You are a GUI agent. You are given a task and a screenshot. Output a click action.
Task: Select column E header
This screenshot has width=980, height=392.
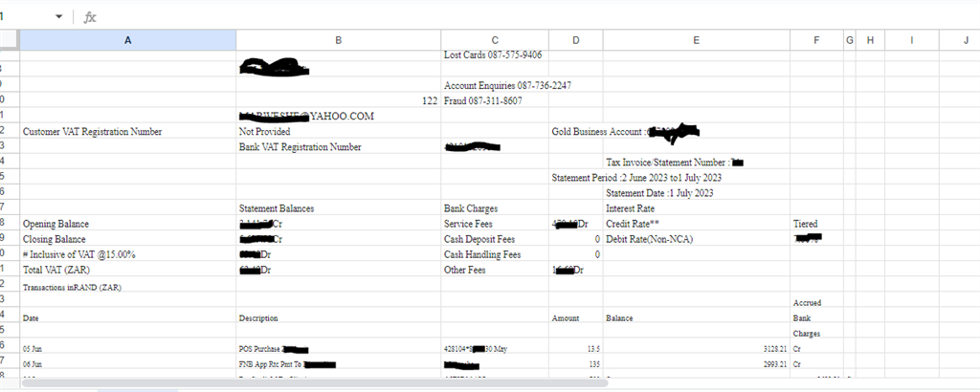pos(696,39)
